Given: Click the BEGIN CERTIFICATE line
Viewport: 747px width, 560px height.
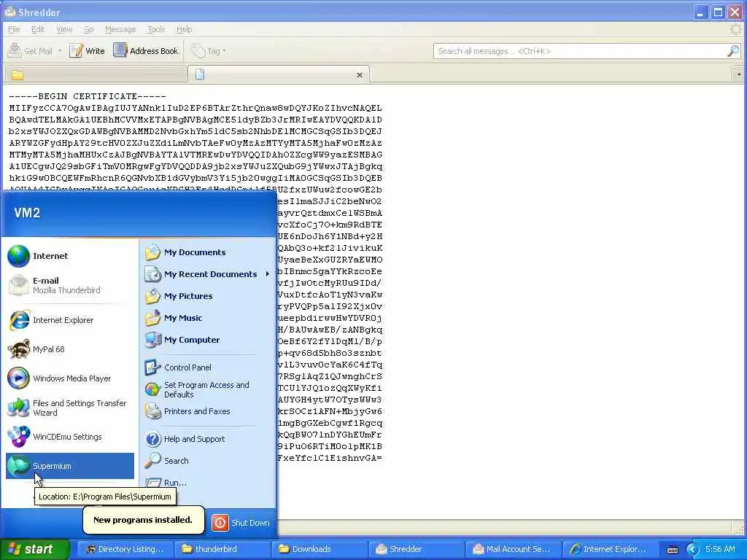Looking at the screenshot, I should point(88,96).
